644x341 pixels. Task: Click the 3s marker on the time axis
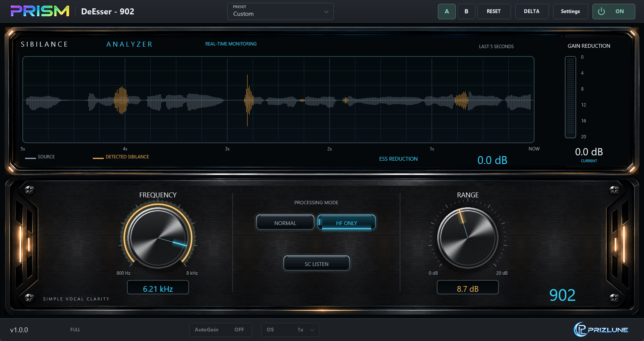click(227, 149)
